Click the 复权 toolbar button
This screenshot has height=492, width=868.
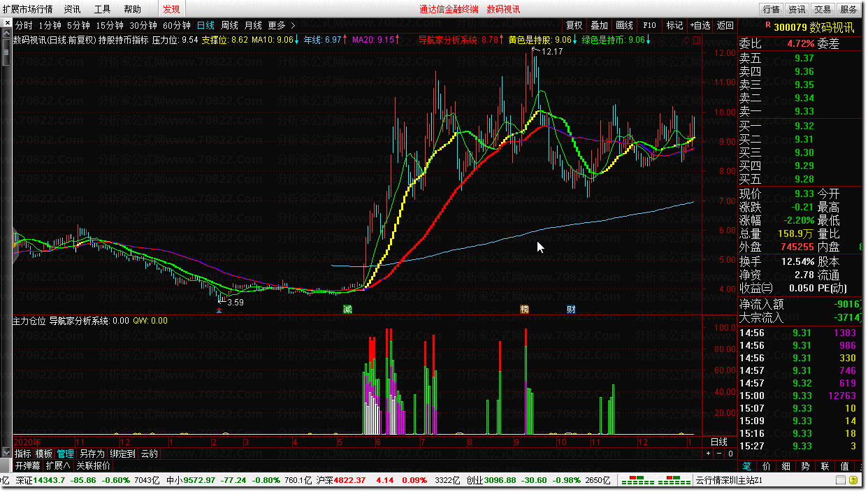[574, 25]
